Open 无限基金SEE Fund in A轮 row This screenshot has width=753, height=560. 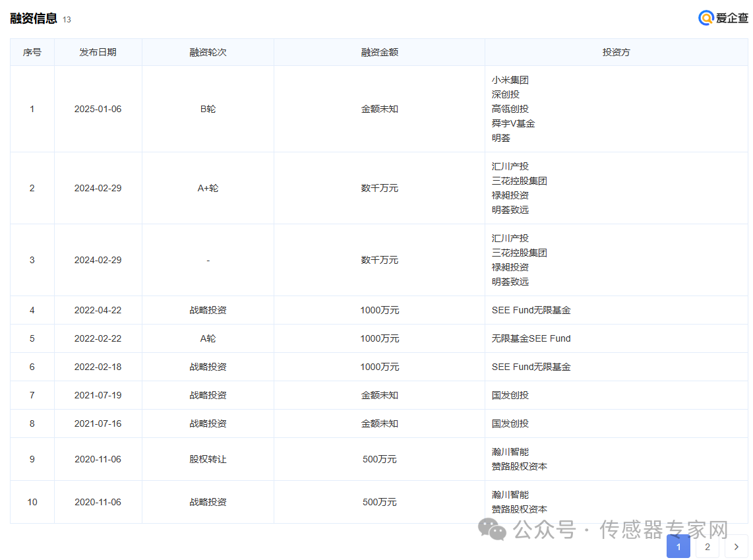(x=531, y=338)
